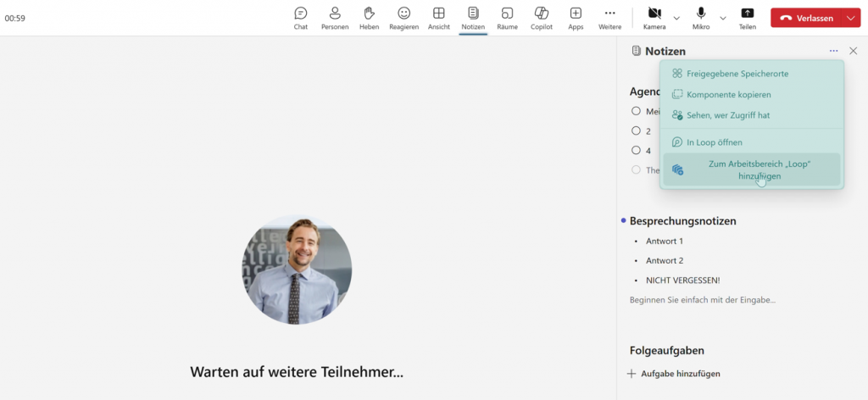Open the Apps menu
This screenshot has width=868, height=400.
pyautogui.click(x=576, y=19)
